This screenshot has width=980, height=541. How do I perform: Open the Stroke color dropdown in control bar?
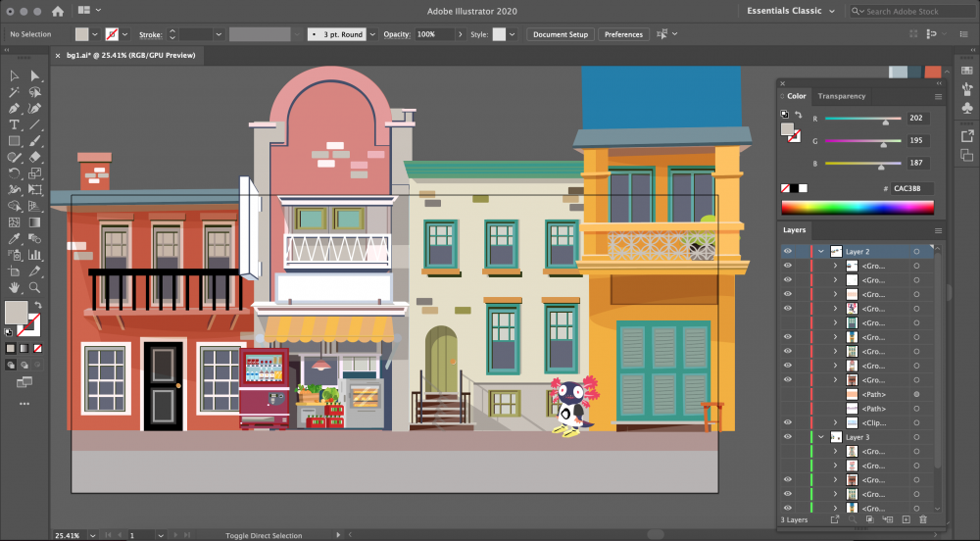pyautogui.click(x=125, y=34)
